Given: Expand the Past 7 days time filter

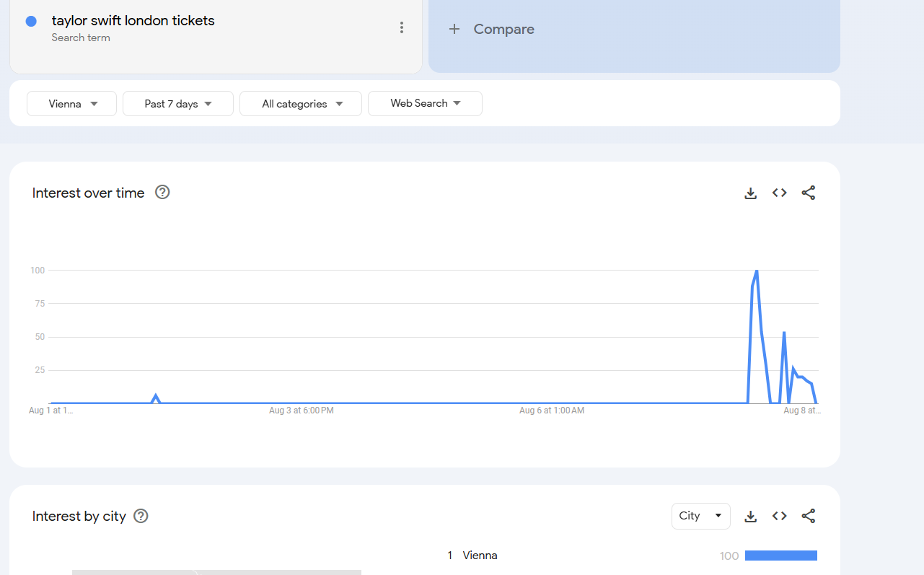Looking at the screenshot, I should point(177,104).
